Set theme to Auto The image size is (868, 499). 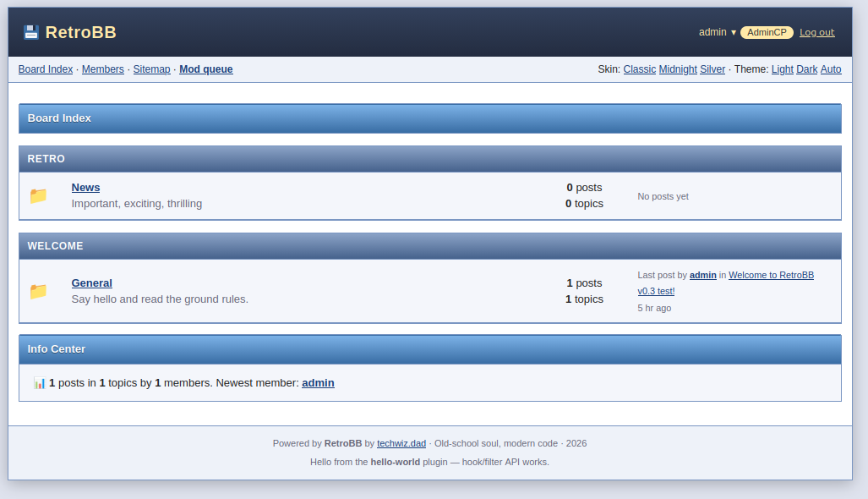pyautogui.click(x=831, y=69)
